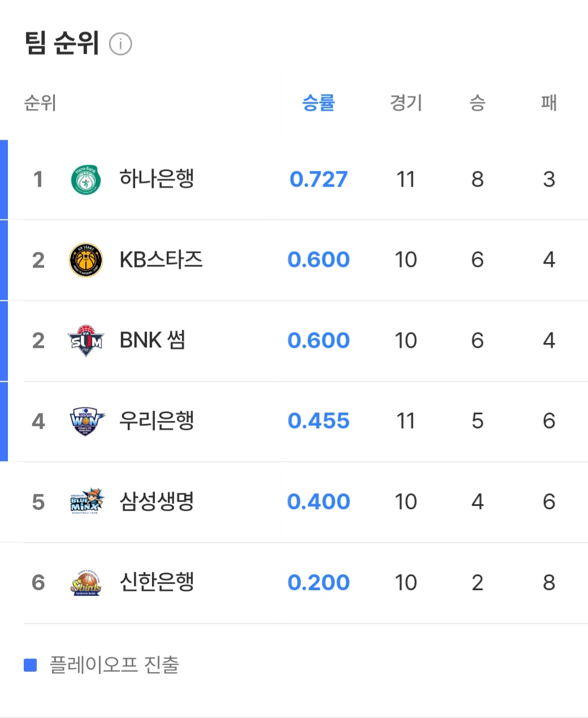Viewport: 588px width, 718px height.
Task: Click the 하나은행 team logo
Action: [86, 180]
